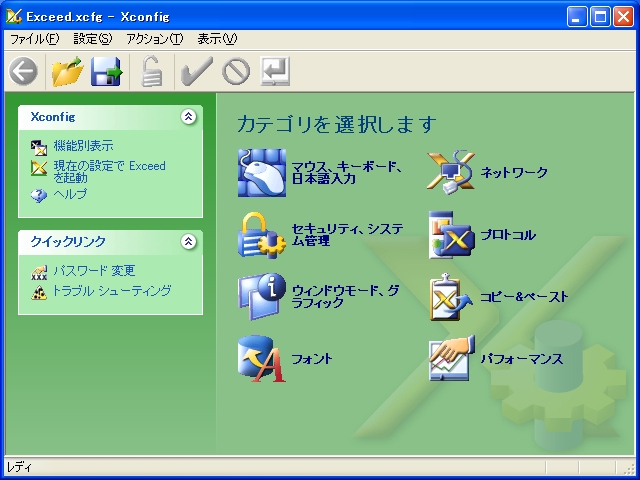
Task: Open the プロトコル protocol category icon
Action: (451, 235)
